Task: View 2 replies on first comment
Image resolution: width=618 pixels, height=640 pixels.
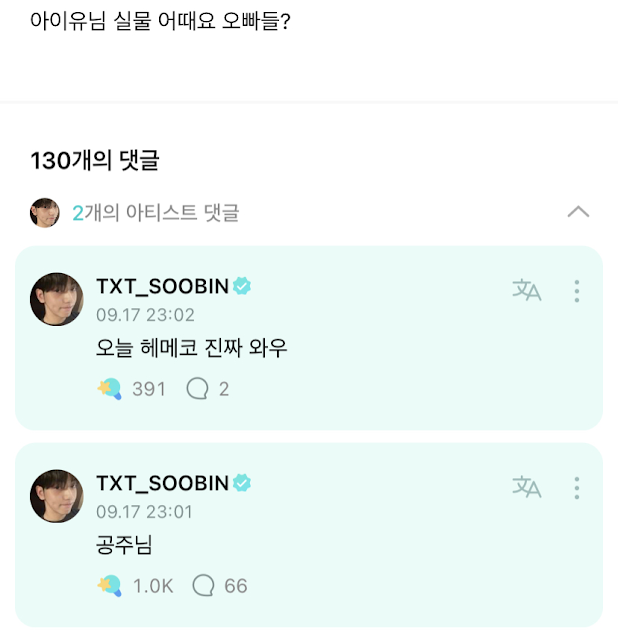Action: (x=207, y=389)
